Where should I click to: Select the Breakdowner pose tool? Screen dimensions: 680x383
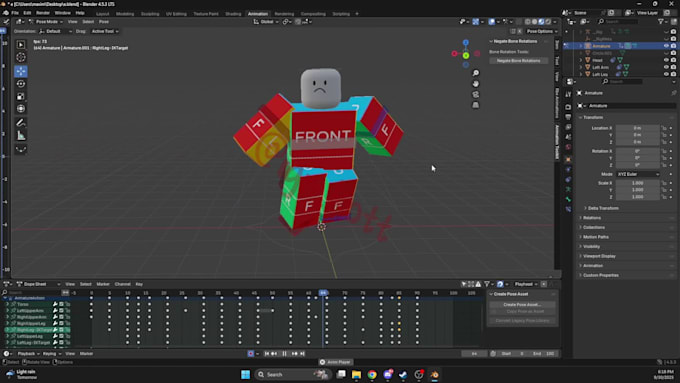pyautogui.click(x=21, y=150)
